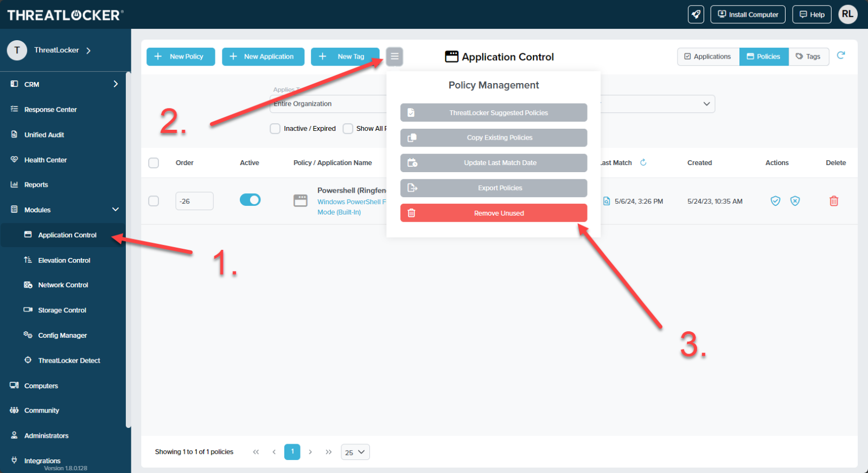Screen dimensions: 868x473
Task: Open the RL user avatar menu
Action: coord(848,14)
